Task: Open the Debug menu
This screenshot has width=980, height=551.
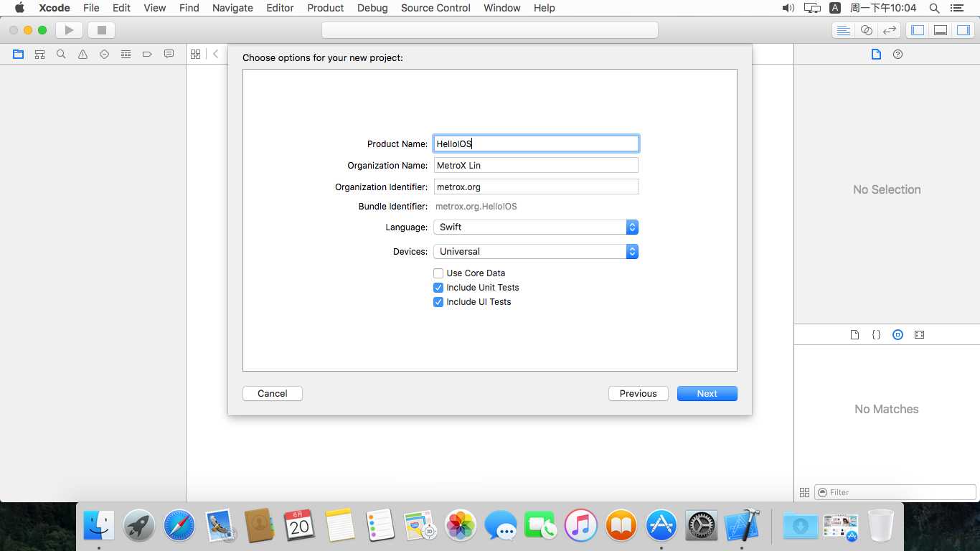Action: pos(372,8)
